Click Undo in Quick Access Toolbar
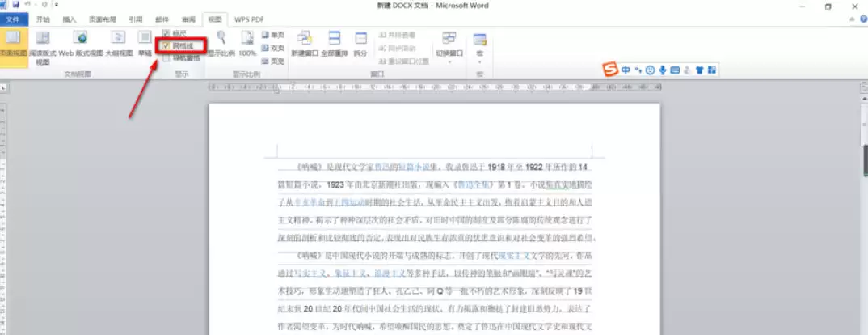The width and height of the screenshot is (868, 335). pyautogui.click(x=27, y=4)
